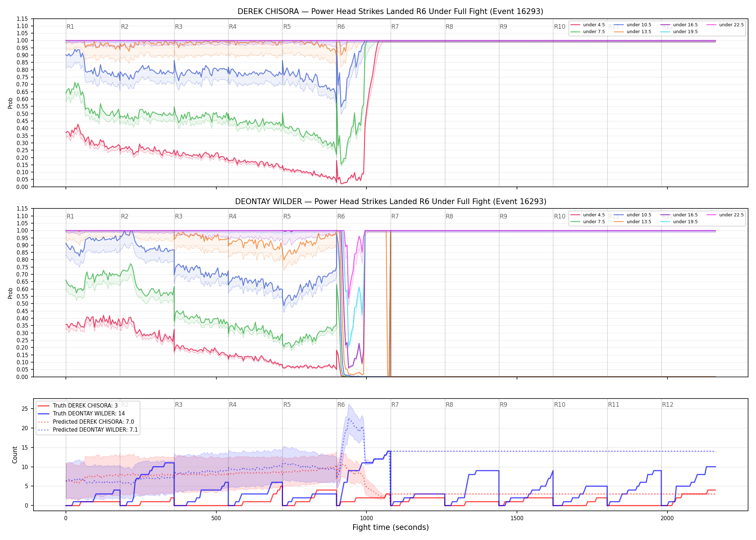Click the 'under 19.5' legend entry in Chisora chart
This screenshot has width=756, height=540.
click(x=679, y=32)
